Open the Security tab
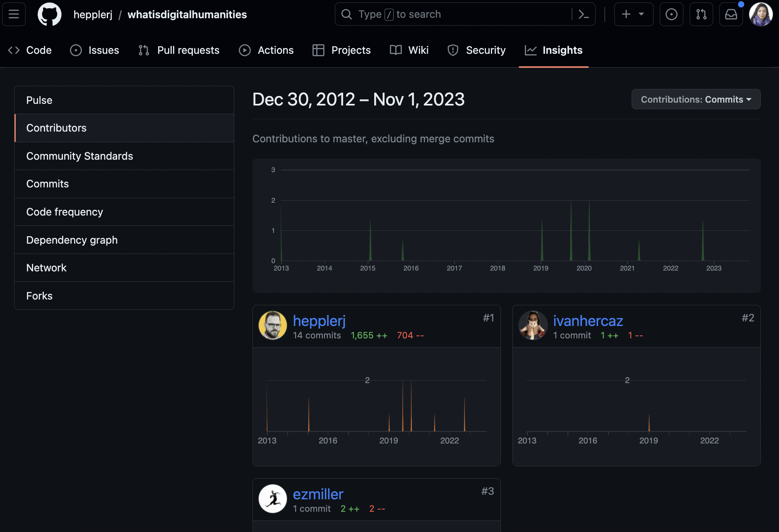This screenshot has height=532, width=779. [476, 50]
